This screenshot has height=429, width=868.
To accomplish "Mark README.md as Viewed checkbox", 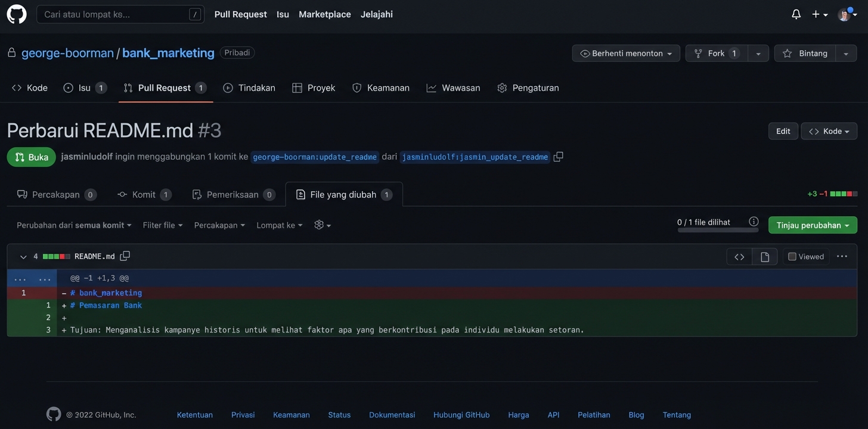I will click(x=792, y=257).
